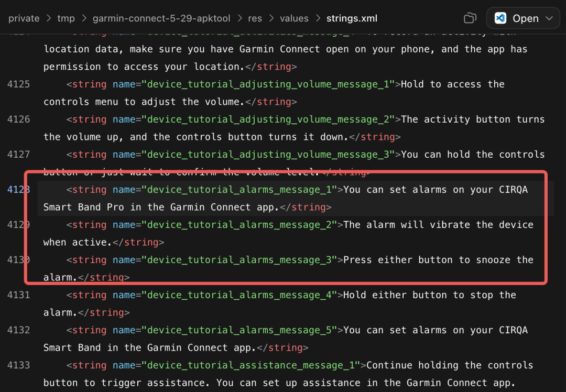This screenshot has width=566, height=392.
Task: Expand the Open button dropdown chevron
Action: click(x=549, y=18)
